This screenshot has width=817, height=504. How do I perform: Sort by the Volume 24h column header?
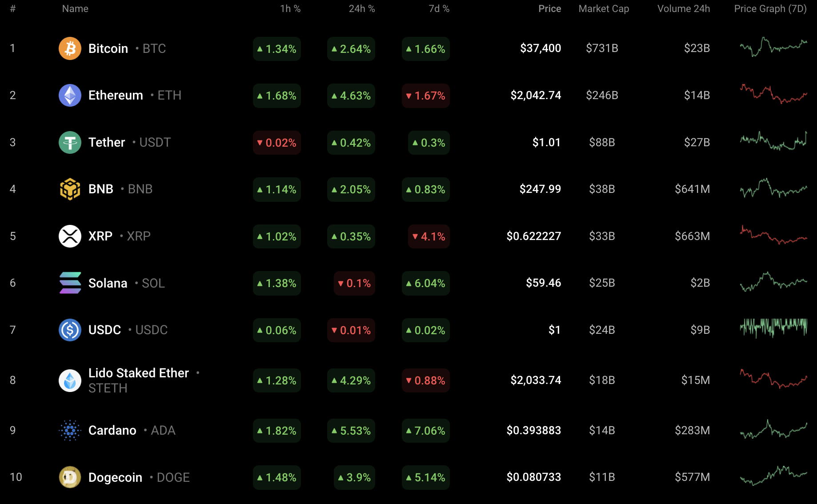coord(684,9)
